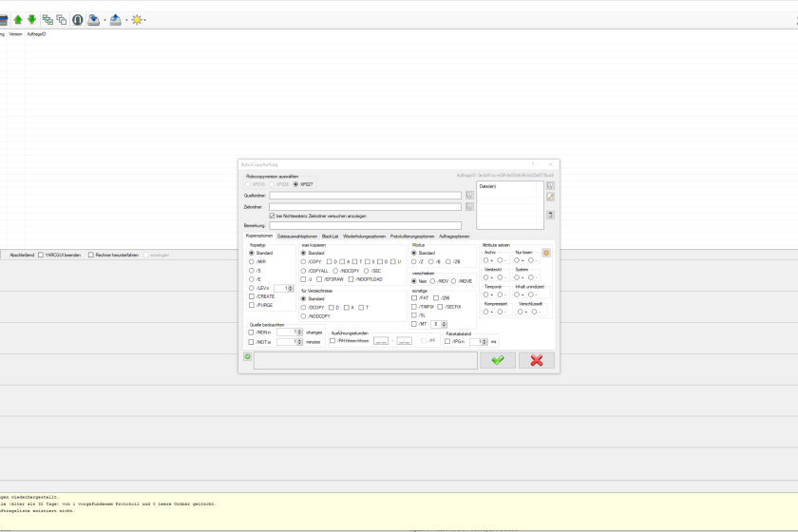Open dropdown arrow beside sun icon
The width and height of the screenshot is (798, 532).
pyautogui.click(x=145, y=20)
